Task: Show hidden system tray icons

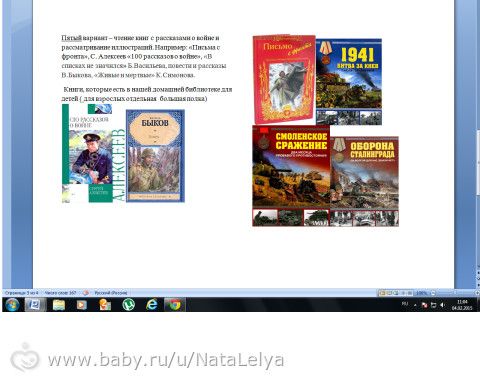Action: click(x=415, y=305)
